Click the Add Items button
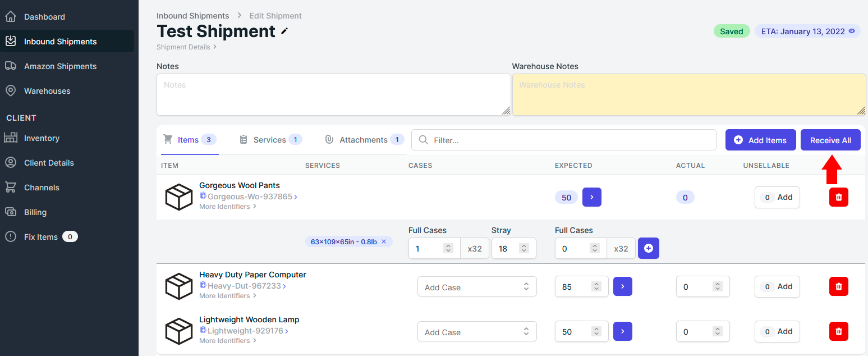Image resolution: width=868 pixels, height=356 pixels. 761,140
